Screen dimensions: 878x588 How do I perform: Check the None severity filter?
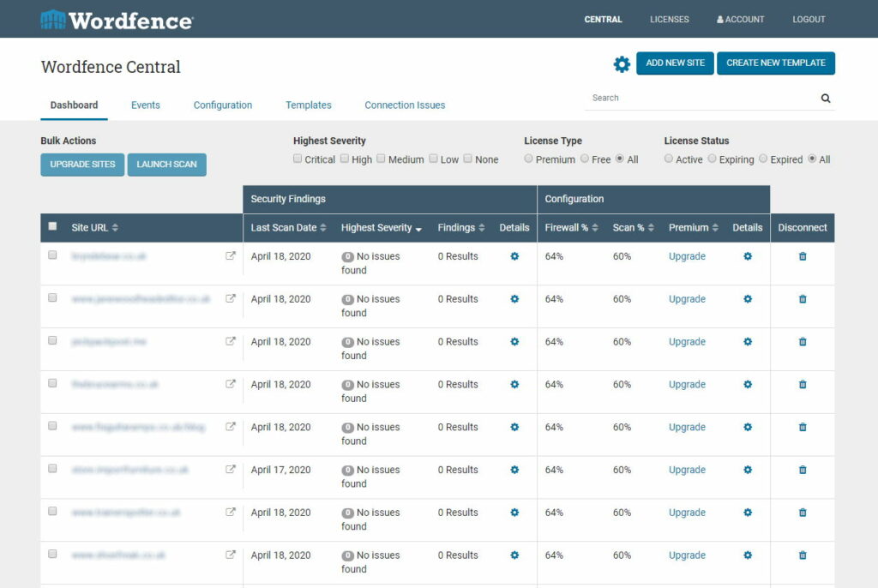(467, 159)
